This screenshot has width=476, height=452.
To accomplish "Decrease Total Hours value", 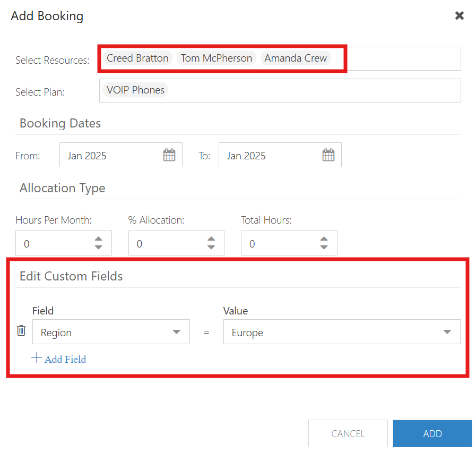I will coord(324,248).
